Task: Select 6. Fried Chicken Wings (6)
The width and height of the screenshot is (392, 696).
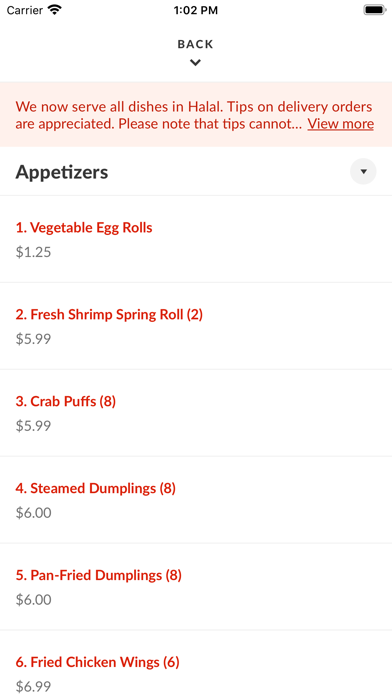Action: tap(196, 664)
